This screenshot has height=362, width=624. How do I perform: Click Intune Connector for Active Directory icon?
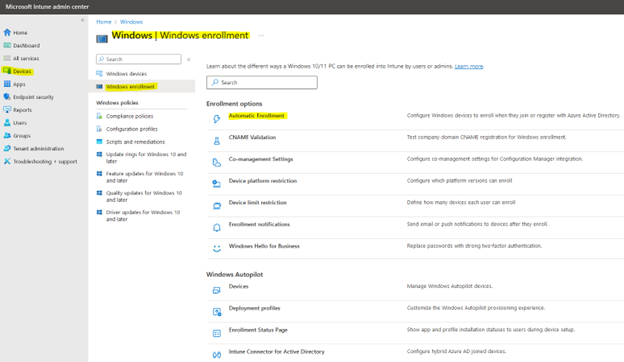click(x=216, y=355)
